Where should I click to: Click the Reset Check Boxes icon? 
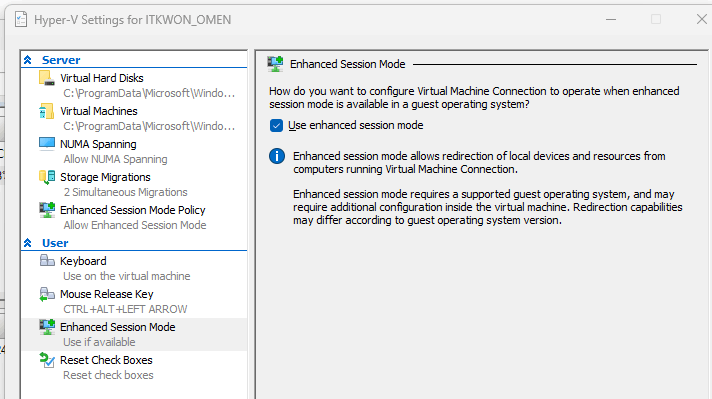click(47, 360)
